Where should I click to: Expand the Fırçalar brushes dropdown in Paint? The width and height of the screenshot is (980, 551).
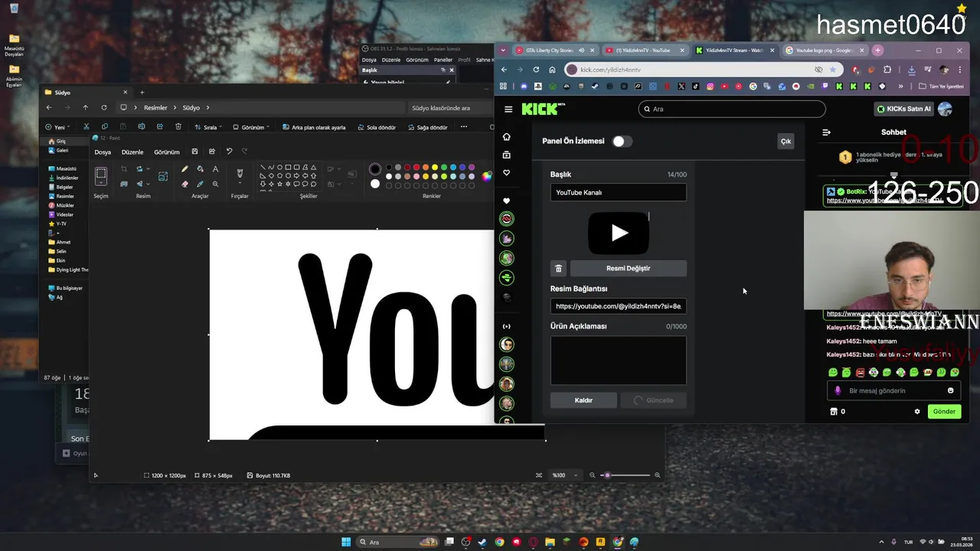click(x=240, y=184)
